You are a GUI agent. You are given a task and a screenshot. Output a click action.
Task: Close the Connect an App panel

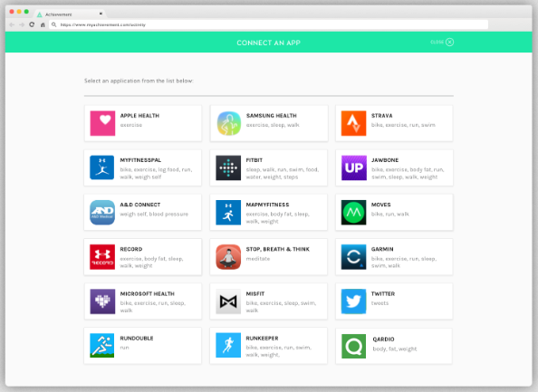442,42
